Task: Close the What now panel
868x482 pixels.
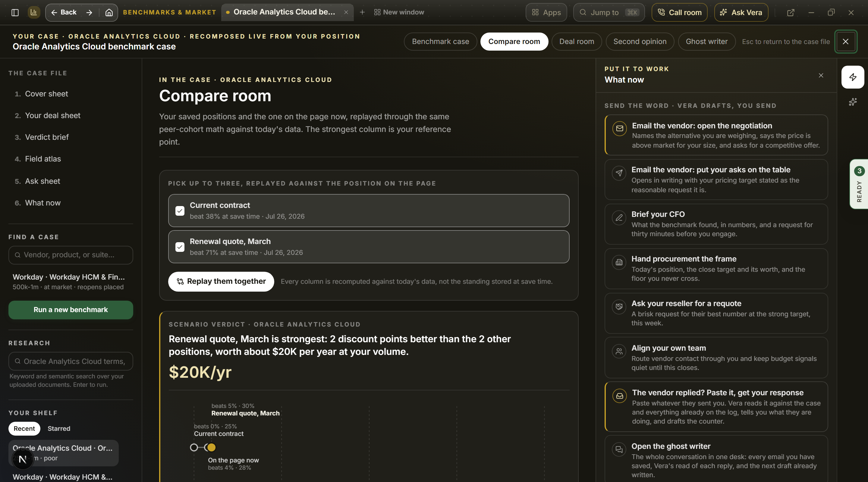Action: pos(821,75)
